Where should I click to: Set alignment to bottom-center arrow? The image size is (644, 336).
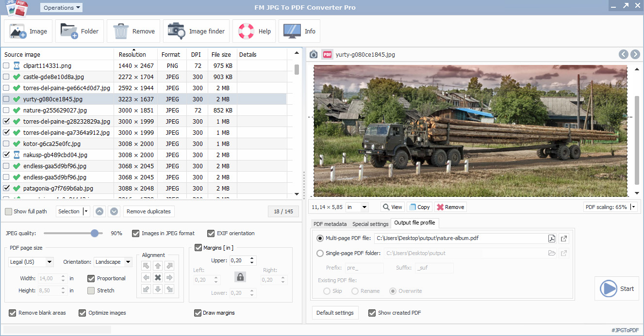[158, 289]
